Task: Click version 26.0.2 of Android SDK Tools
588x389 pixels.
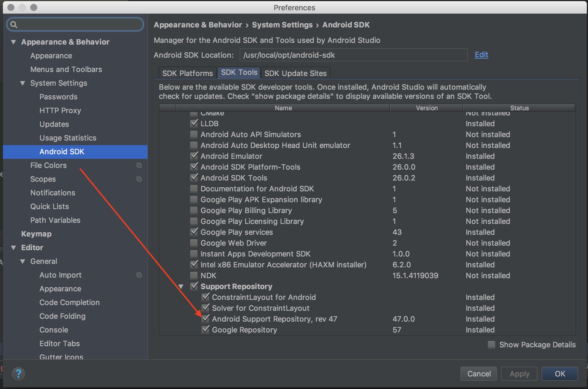Action: tap(404, 178)
